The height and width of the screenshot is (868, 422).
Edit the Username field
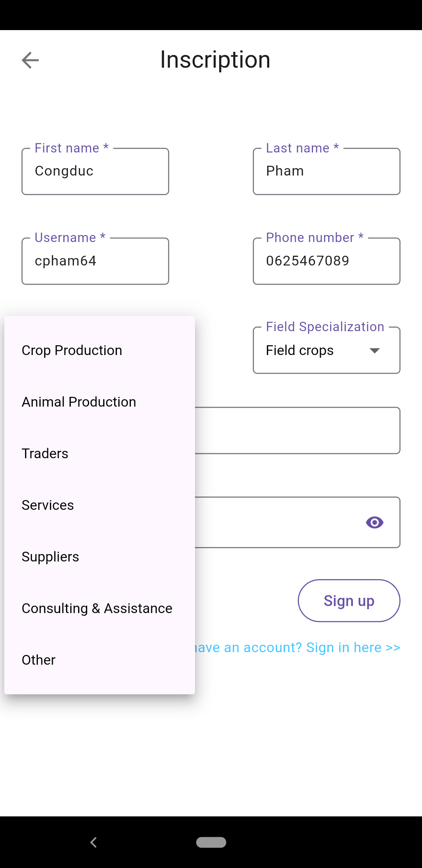coord(95,261)
